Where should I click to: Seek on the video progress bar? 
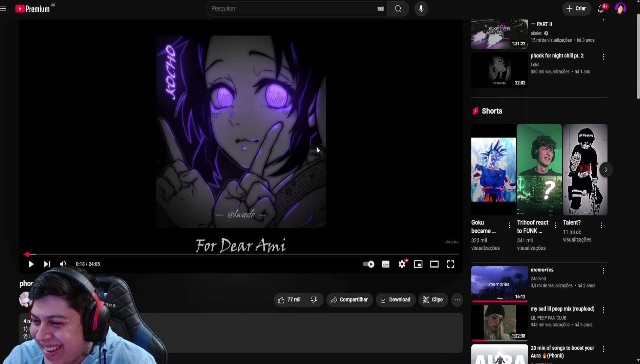point(241,254)
